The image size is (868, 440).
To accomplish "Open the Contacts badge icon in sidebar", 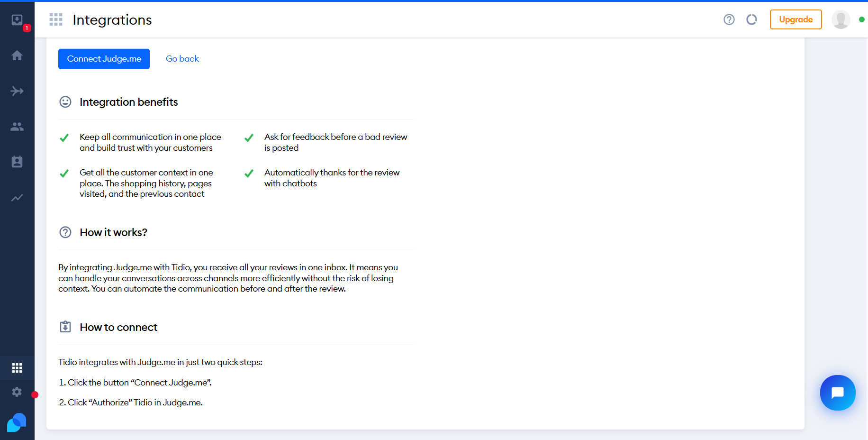I will point(17,162).
